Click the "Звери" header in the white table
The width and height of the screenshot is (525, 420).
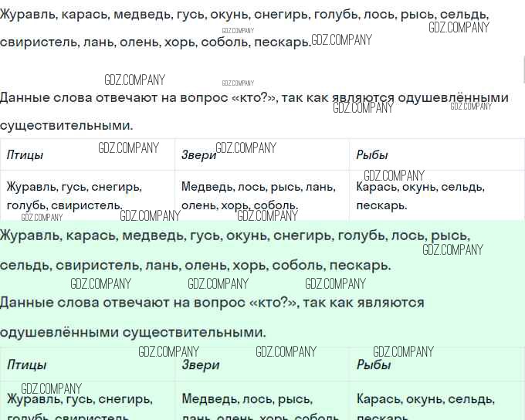click(x=198, y=155)
